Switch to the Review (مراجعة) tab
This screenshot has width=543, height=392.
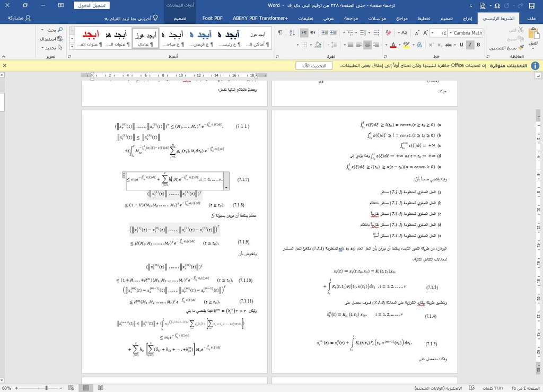(351, 19)
